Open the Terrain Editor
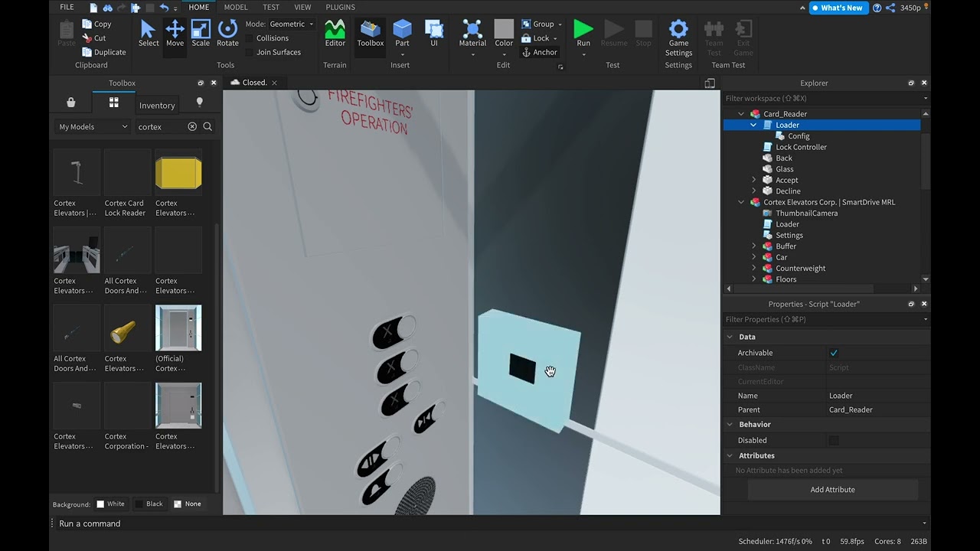 [x=335, y=34]
